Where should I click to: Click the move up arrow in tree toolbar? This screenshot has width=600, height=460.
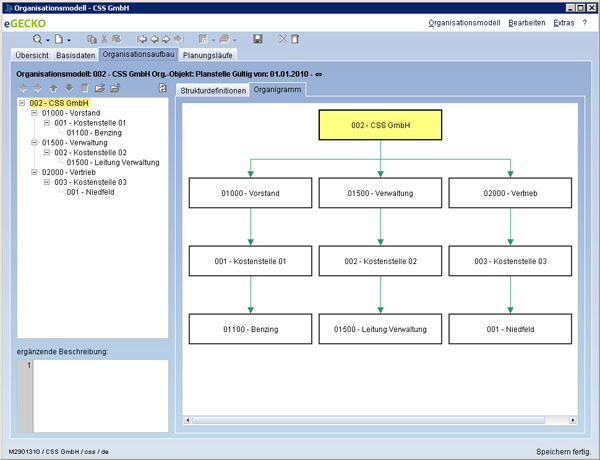[54, 88]
